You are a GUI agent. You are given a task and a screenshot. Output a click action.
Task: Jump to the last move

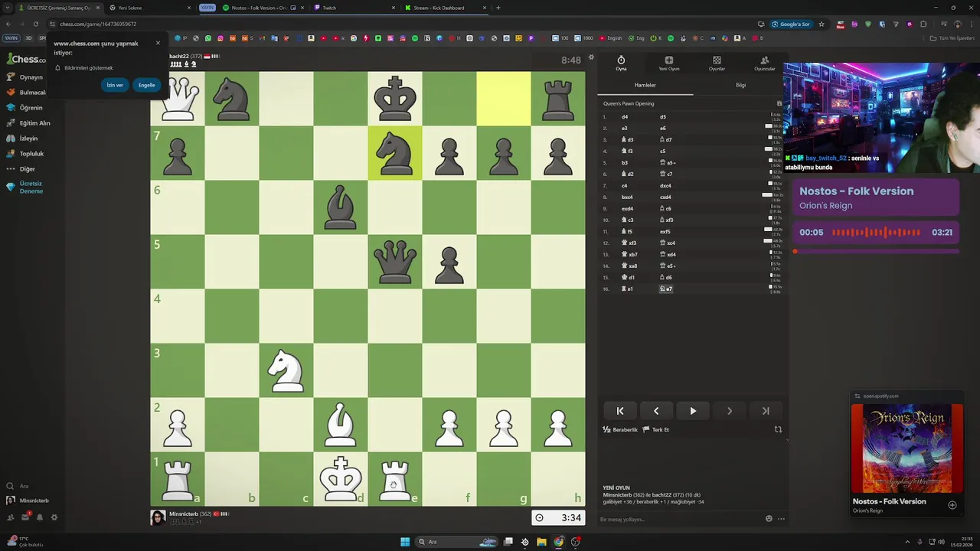click(x=766, y=411)
